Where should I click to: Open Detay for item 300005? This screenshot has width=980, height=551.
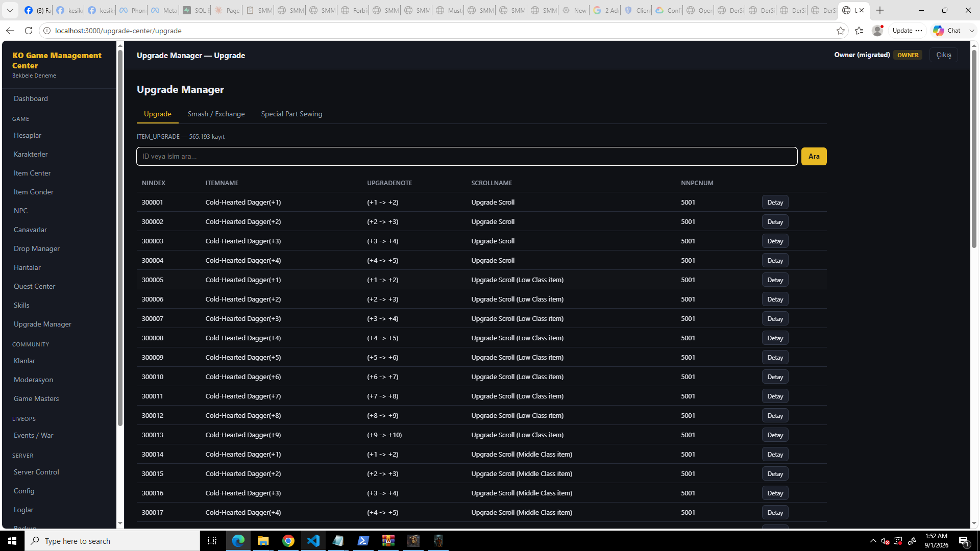pos(775,280)
